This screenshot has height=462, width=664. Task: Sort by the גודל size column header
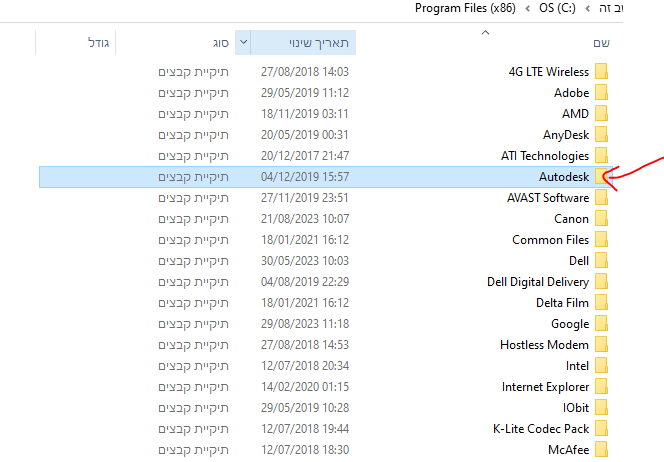[99, 43]
